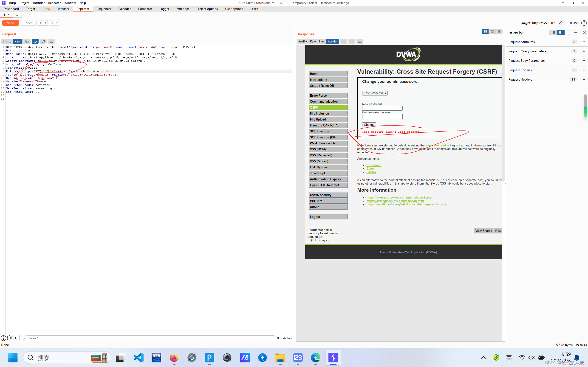Open the SameSite cookie link
Screen dimensions: 588x367
[437, 145]
